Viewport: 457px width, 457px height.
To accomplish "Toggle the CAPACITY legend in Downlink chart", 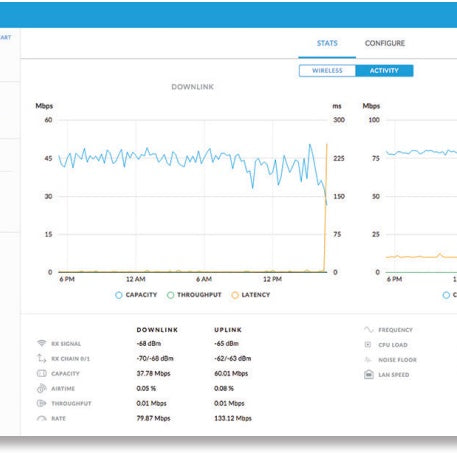I will point(136,295).
